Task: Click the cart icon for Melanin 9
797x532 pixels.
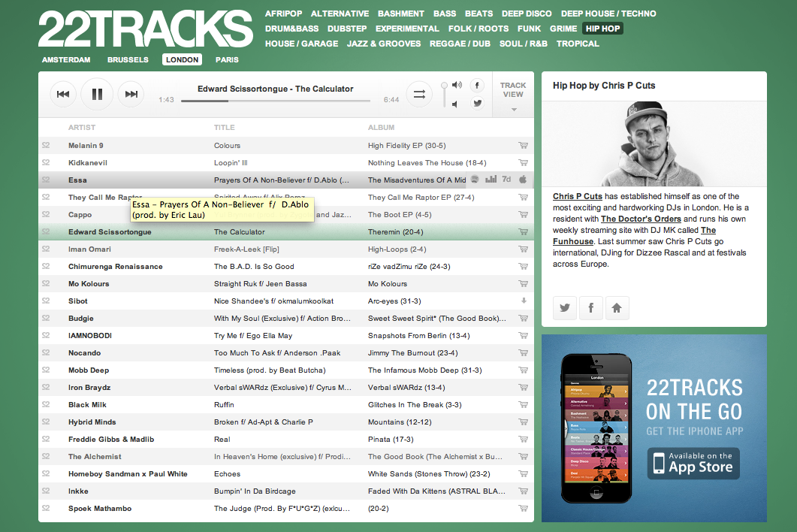Action: (x=523, y=146)
